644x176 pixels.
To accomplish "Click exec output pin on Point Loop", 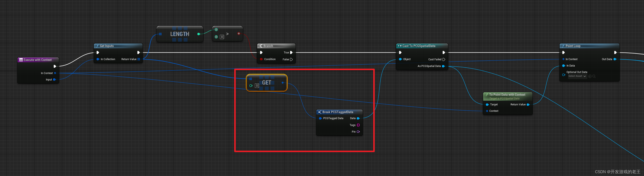I will coord(615,53).
